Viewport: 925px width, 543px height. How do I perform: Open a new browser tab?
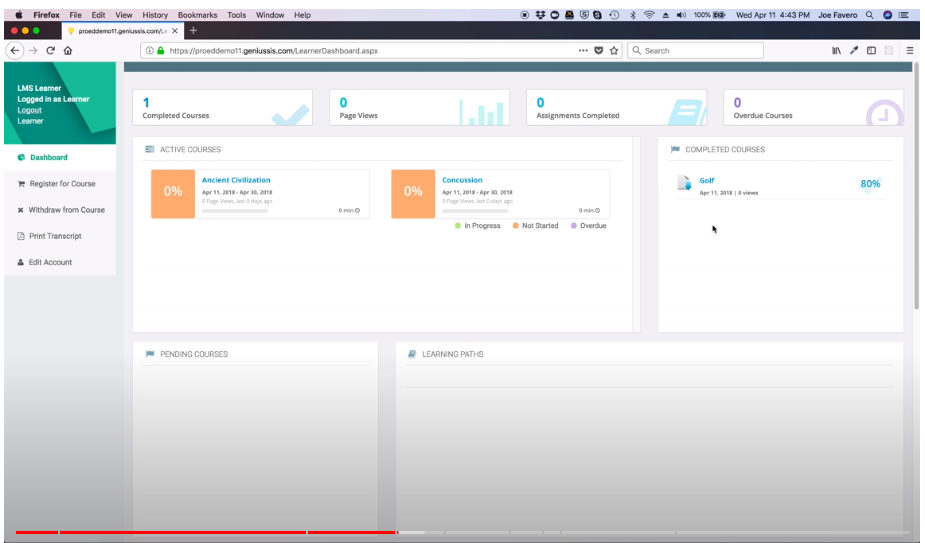(193, 30)
